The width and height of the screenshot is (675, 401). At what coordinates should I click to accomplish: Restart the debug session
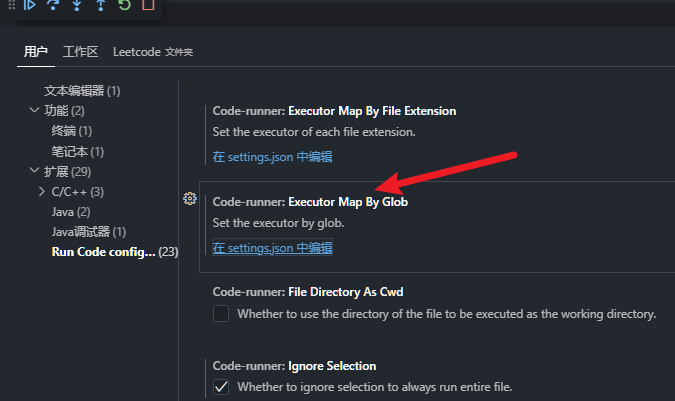pos(124,5)
